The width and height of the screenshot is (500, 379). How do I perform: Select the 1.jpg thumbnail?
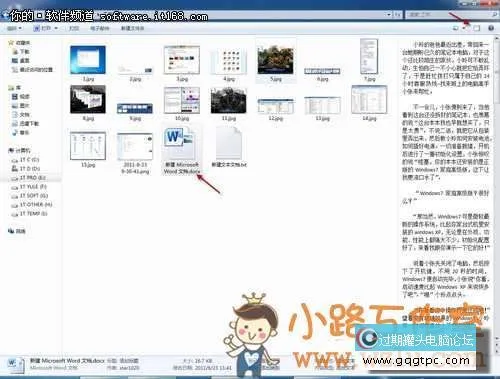(88, 60)
